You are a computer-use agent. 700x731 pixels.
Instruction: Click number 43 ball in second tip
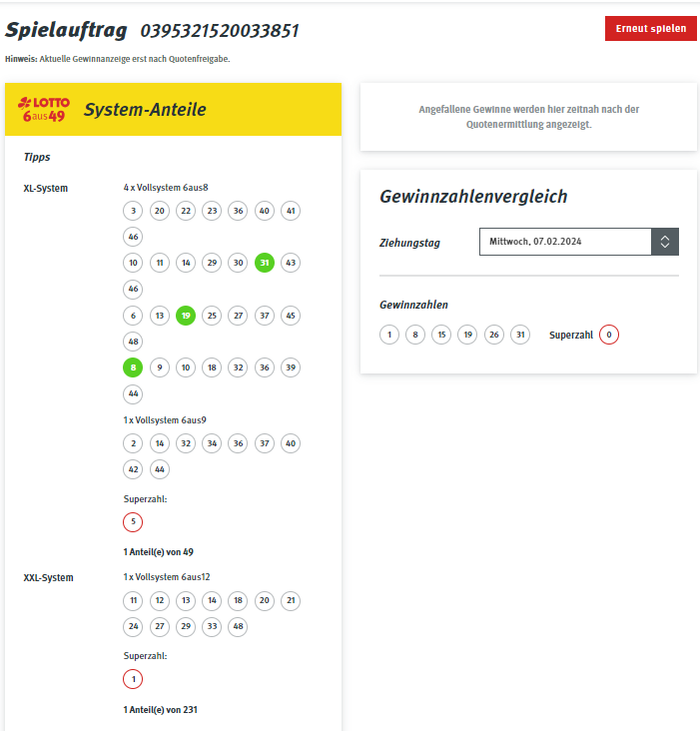click(291, 263)
